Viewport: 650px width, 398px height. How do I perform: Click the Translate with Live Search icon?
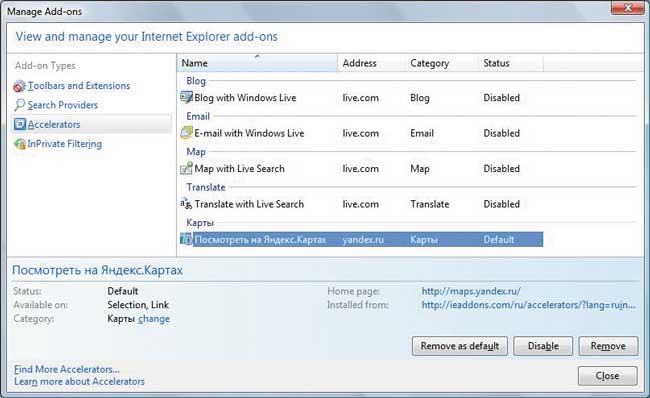[187, 204]
